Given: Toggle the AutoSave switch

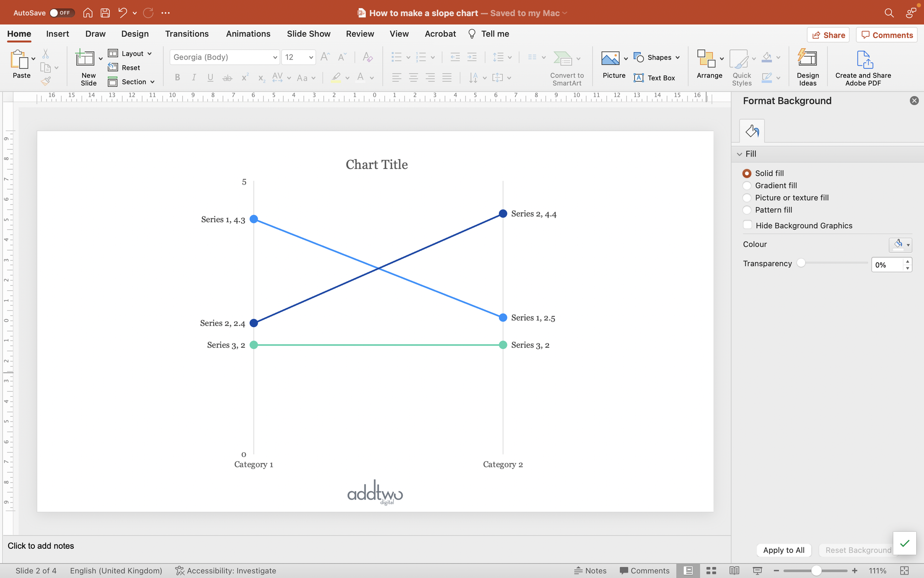Looking at the screenshot, I should tap(61, 13).
